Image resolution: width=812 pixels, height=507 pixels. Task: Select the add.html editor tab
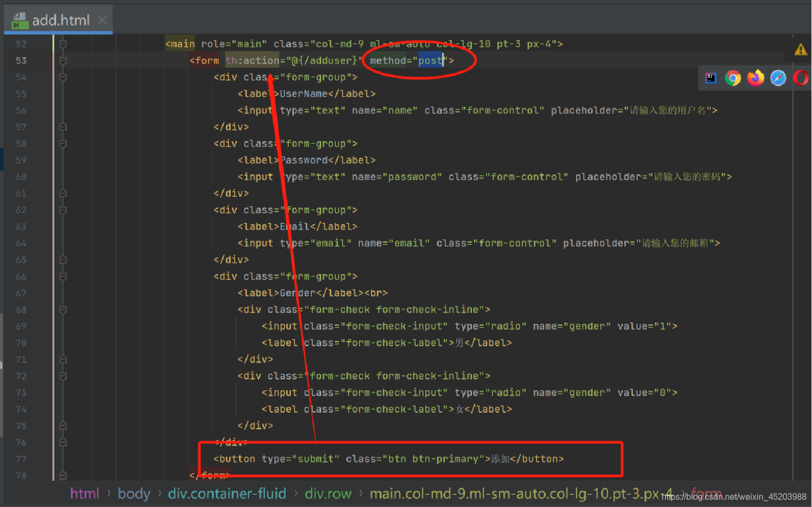(x=59, y=20)
